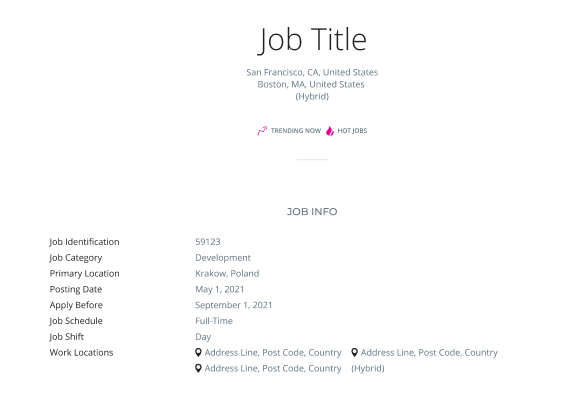Click the Trending Now arrow icon

coord(262,131)
